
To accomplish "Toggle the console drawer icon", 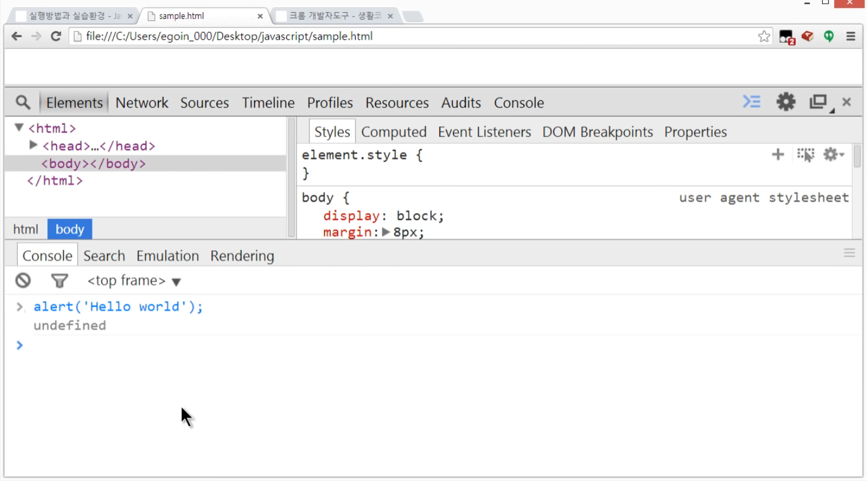I will [x=752, y=102].
